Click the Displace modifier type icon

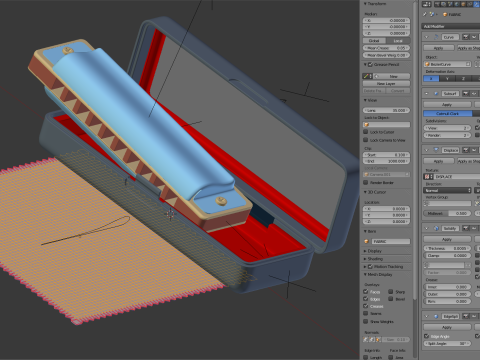coord(436,150)
